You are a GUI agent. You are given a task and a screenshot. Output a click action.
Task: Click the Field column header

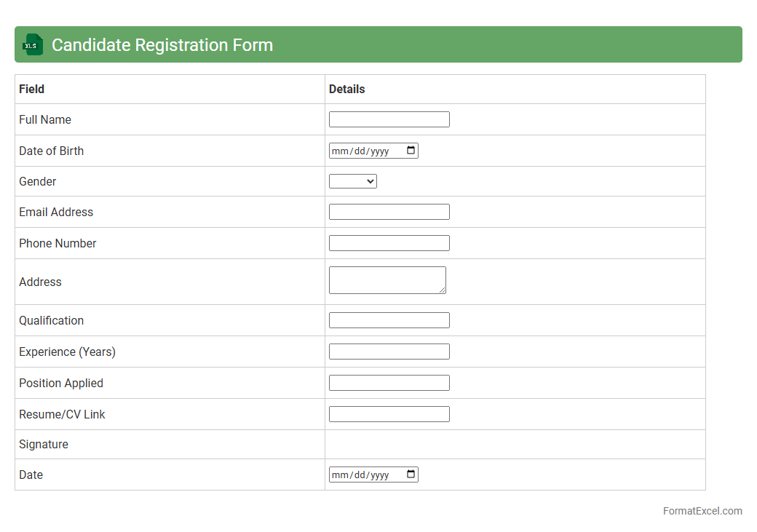pyautogui.click(x=32, y=89)
